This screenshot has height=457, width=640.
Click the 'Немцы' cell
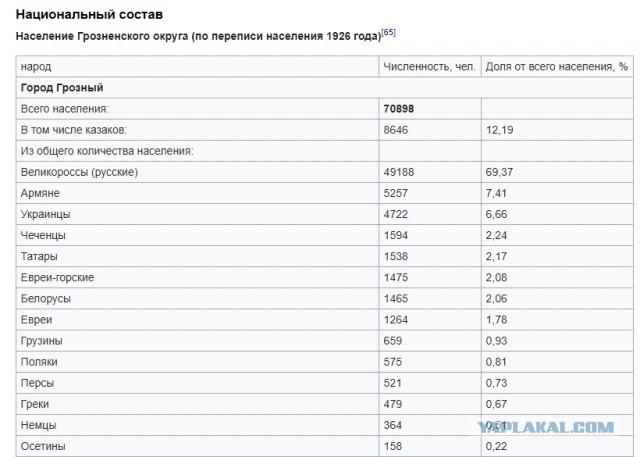pos(197,425)
